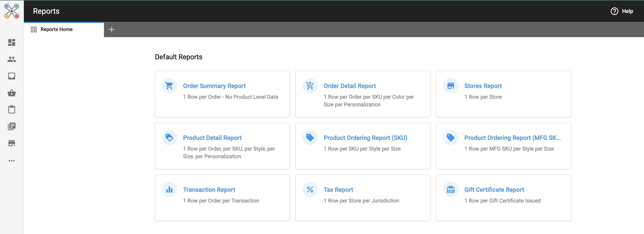Image resolution: width=644 pixels, height=234 pixels.
Task: Open the library pages sidebar icon
Action: [12, 126]
